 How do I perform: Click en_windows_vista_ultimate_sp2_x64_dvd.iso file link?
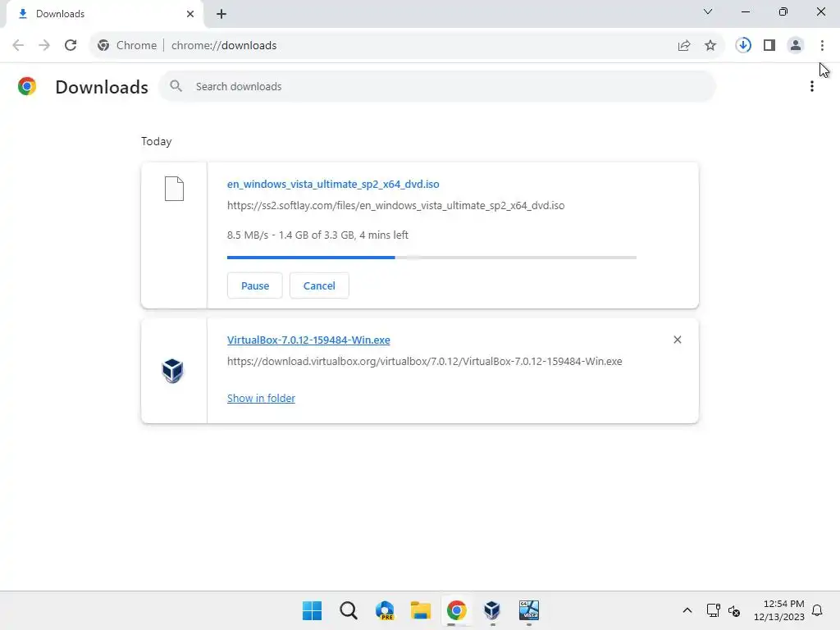[x=333, y=184]
